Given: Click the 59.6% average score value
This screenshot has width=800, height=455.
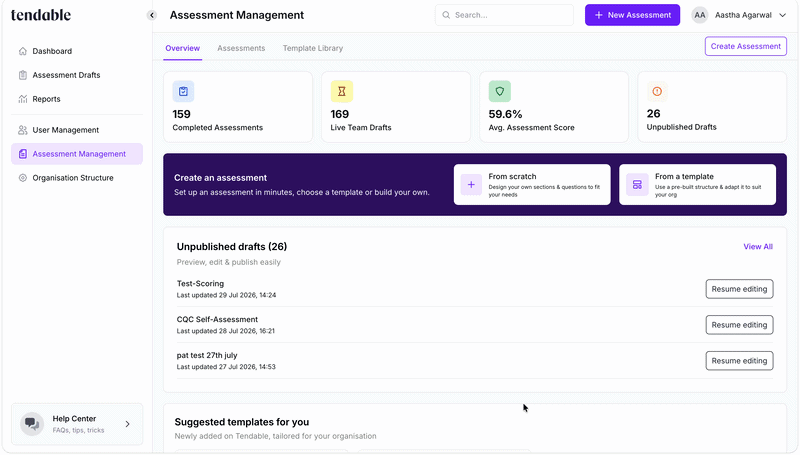Looking at the screenshot, I should (505, 114).
